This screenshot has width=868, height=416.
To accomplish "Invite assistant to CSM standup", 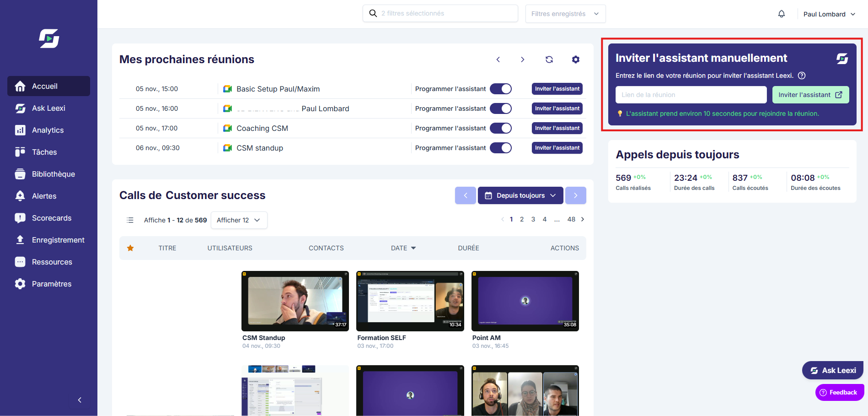I will tap(557, 148).
